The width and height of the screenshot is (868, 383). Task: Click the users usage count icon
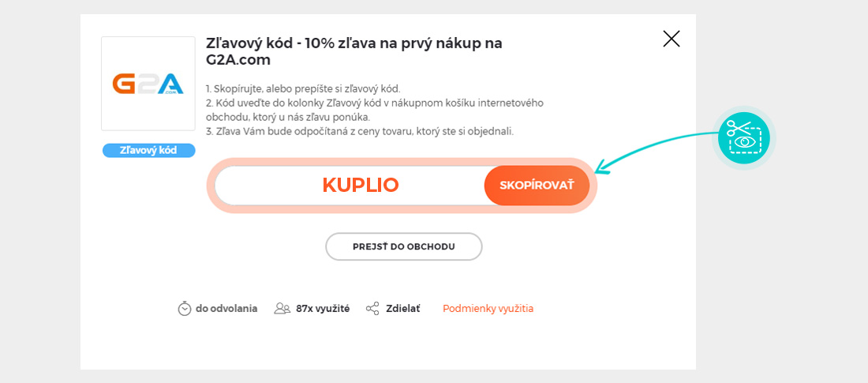[x=282, y=309]
